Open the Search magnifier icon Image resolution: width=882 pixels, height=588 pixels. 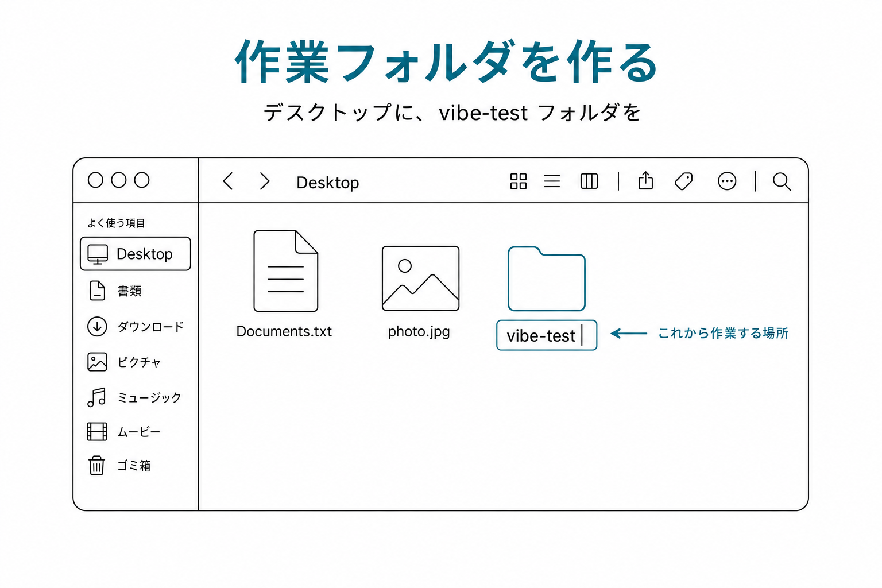click(x=782, y=181)
